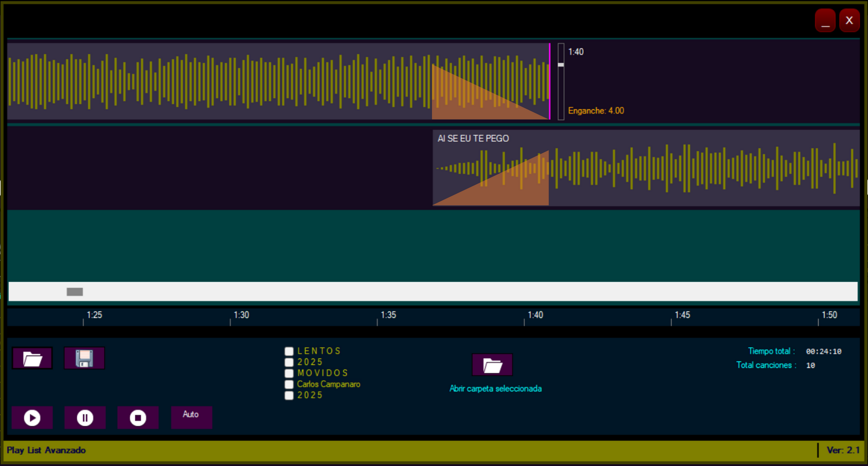Toggle the 2025 checkbox below Carlos Campanaro
This screenshot has width=868, height=466.
pos(289,395)
